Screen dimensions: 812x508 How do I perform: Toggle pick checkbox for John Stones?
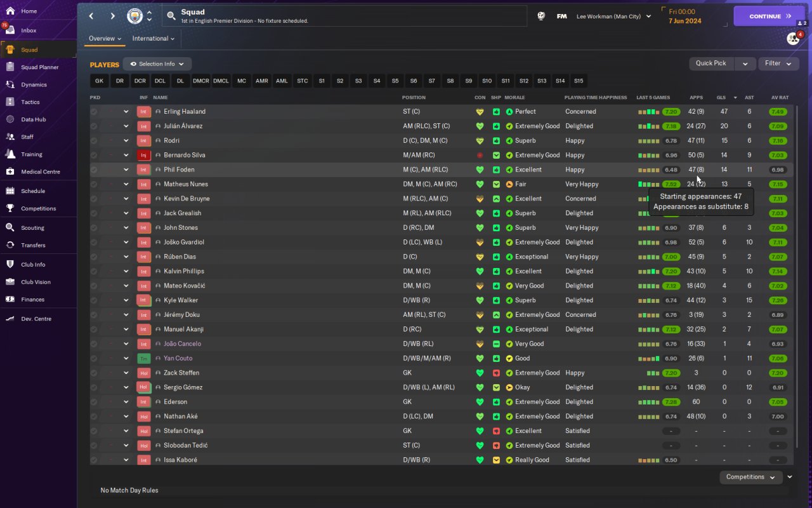(94, 228)
